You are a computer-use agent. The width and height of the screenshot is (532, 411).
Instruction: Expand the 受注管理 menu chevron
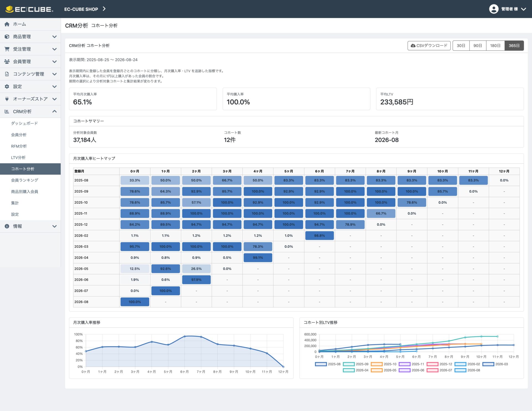[x=55, y=49]
